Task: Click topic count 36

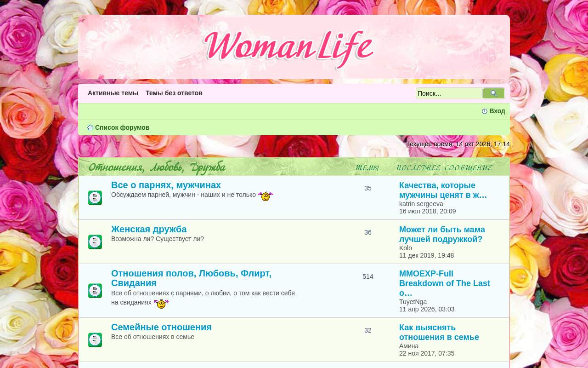Action: tap(368, 232)
